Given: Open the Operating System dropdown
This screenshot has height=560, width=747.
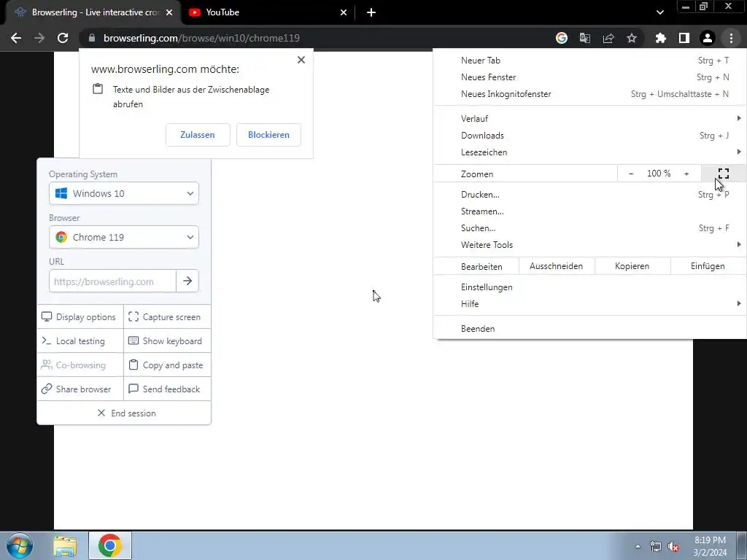Looking at the screenshot, I should pos(124,193).
